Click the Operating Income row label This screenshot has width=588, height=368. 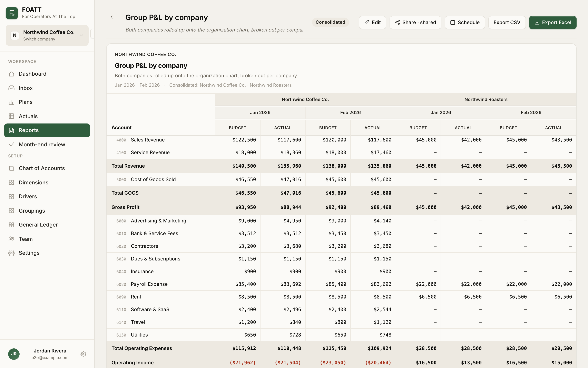pos(133,363)
